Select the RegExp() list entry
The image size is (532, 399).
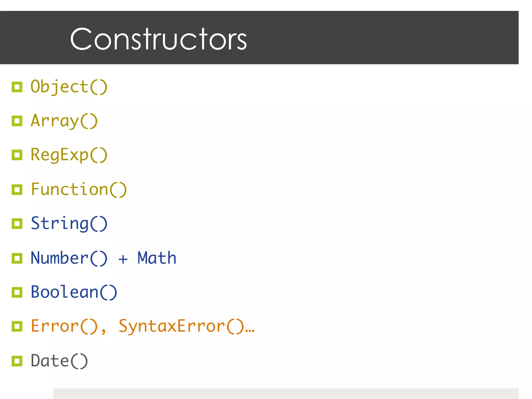(x=69, y=155)
